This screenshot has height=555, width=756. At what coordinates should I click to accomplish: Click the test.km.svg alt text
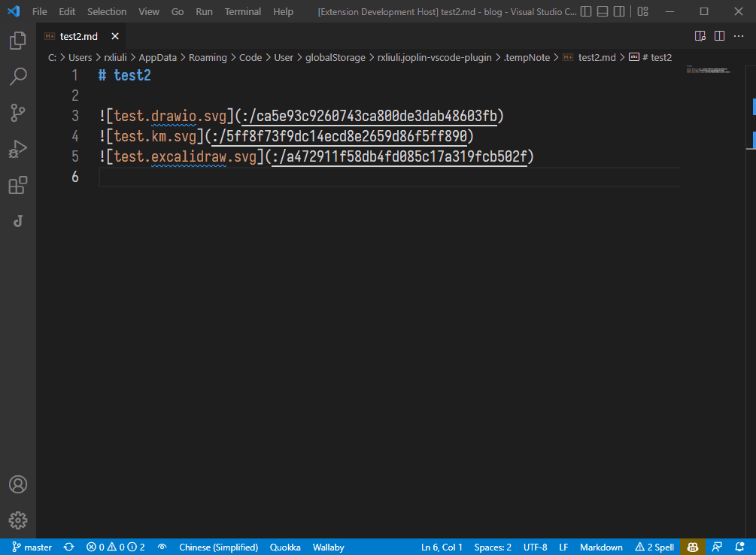(x=155, y=136)
